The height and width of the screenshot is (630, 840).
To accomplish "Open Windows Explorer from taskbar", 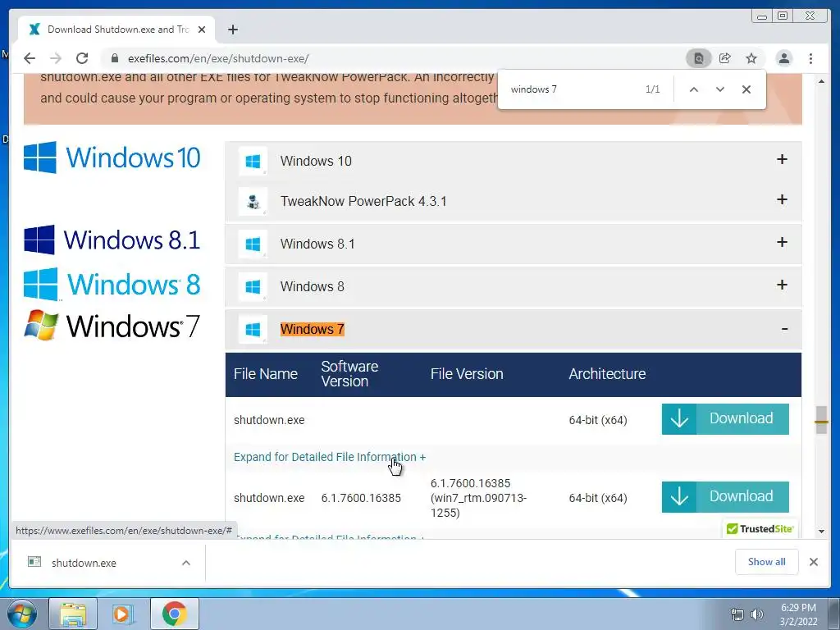I will 73,614.
